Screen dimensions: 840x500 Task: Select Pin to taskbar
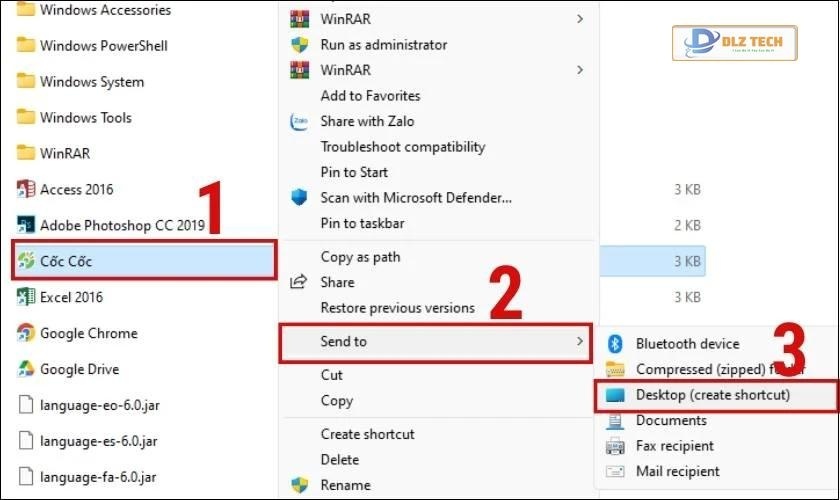coord(362,223)
